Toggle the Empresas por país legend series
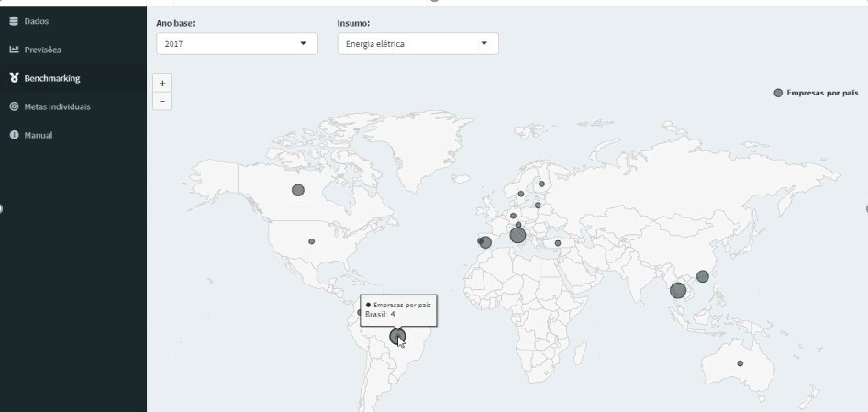The image size is (868, 412). click(816, 93)
